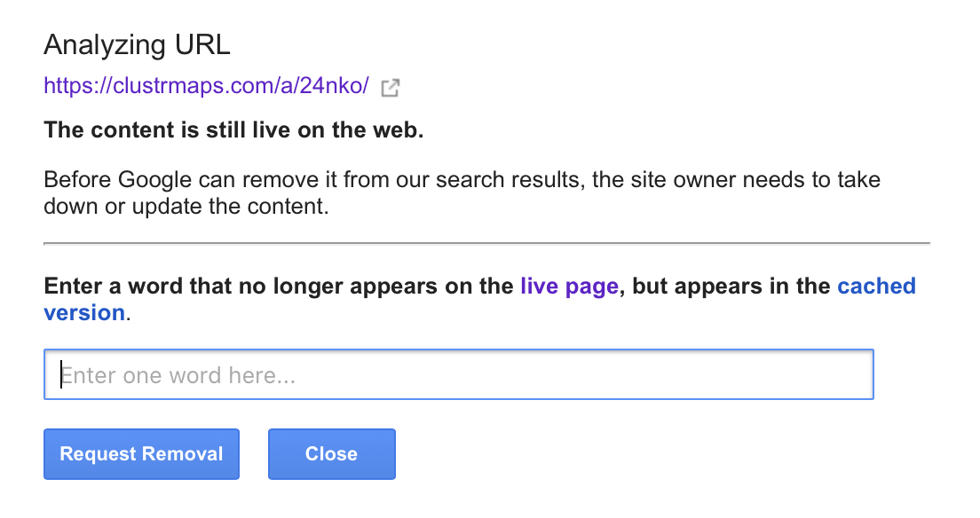The width and height of the screenshot is (980, 518).
Task: Click the 'Before Google can remove it' paragraph
Action: coord(462,192)
